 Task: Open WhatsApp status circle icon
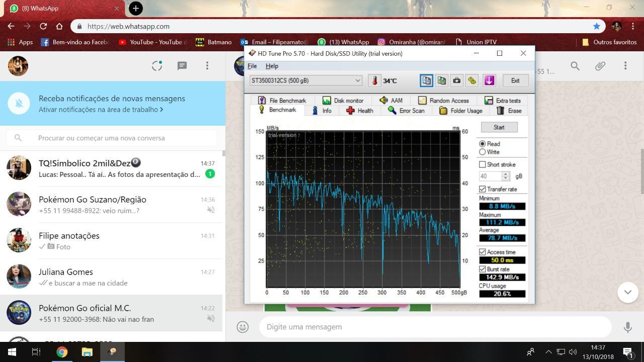[157, 65]
